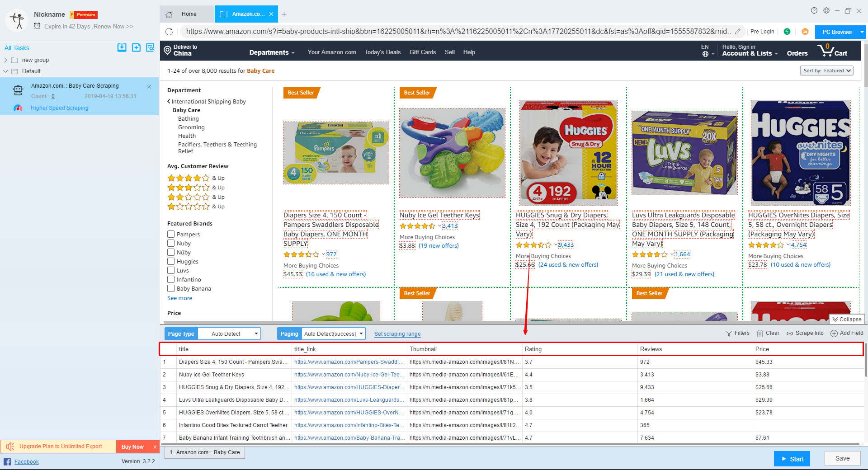Open the settings gear icon
This screenshot has height=470, width=868.
(826, 10)
